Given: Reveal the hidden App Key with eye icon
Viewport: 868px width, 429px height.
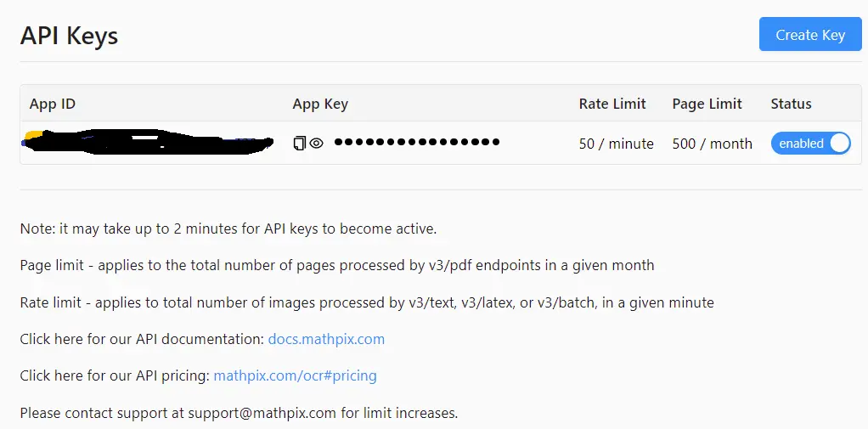Looking at the screenshot, I should 316,143.
